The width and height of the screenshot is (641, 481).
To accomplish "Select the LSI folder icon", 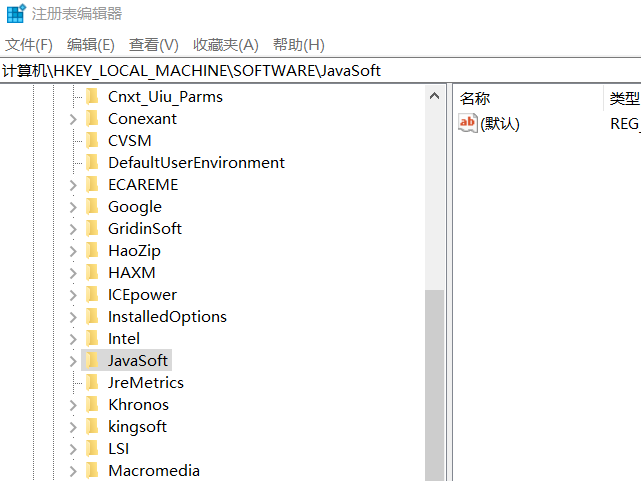I will tap(92, 449).
